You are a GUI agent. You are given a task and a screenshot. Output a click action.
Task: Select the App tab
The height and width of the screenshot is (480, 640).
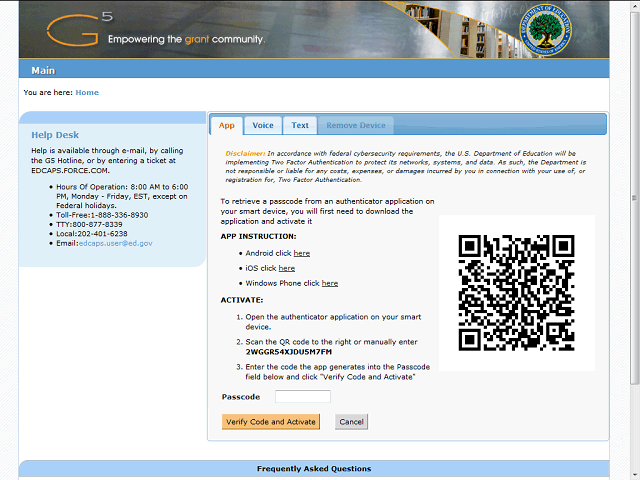pyautogui.click(x=227, y=125)
